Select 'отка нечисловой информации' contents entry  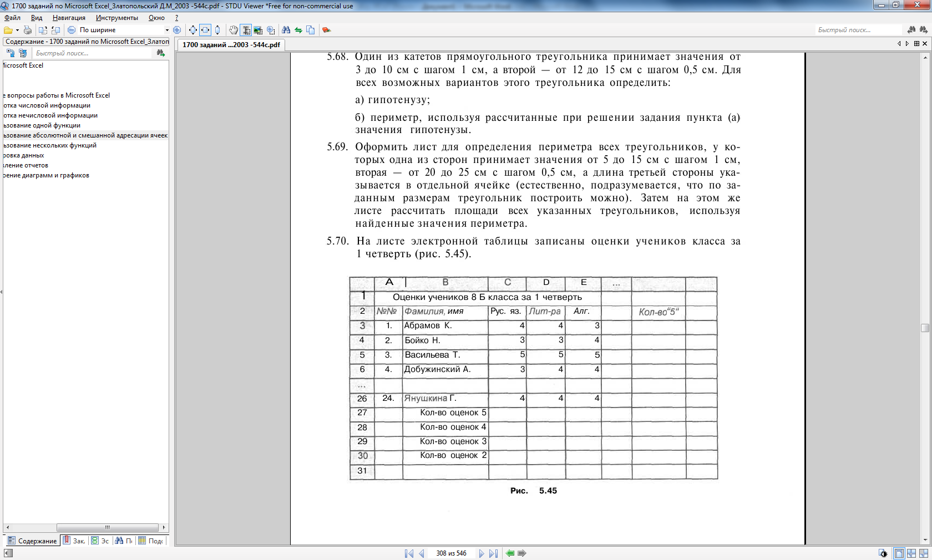pyautogui.click(x=50, y=115)
